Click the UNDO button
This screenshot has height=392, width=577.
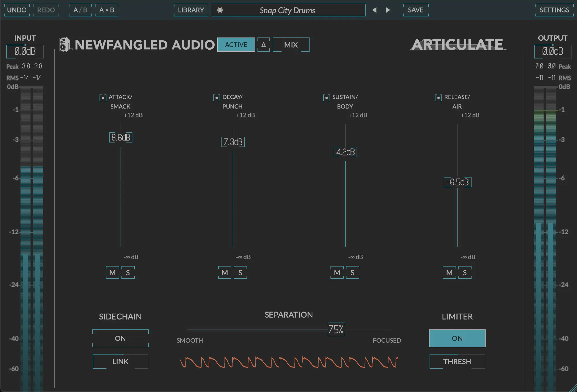(x=17, y=10)
